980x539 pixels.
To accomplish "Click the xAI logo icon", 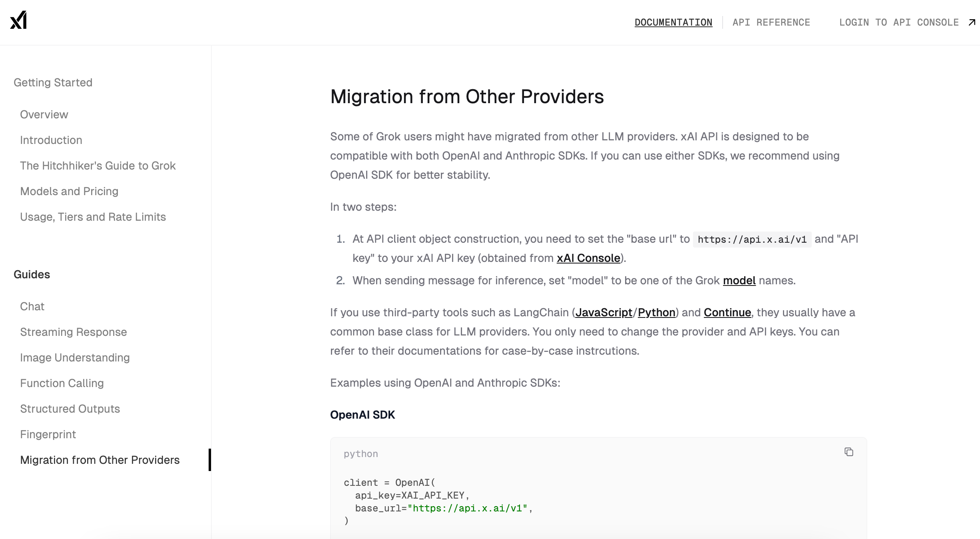I will coord(18,20).
